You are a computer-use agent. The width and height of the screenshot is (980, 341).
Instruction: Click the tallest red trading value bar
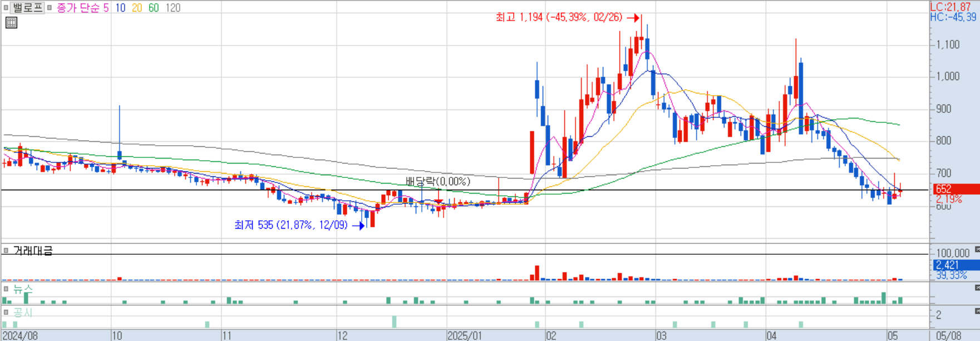tap(537, 273)
